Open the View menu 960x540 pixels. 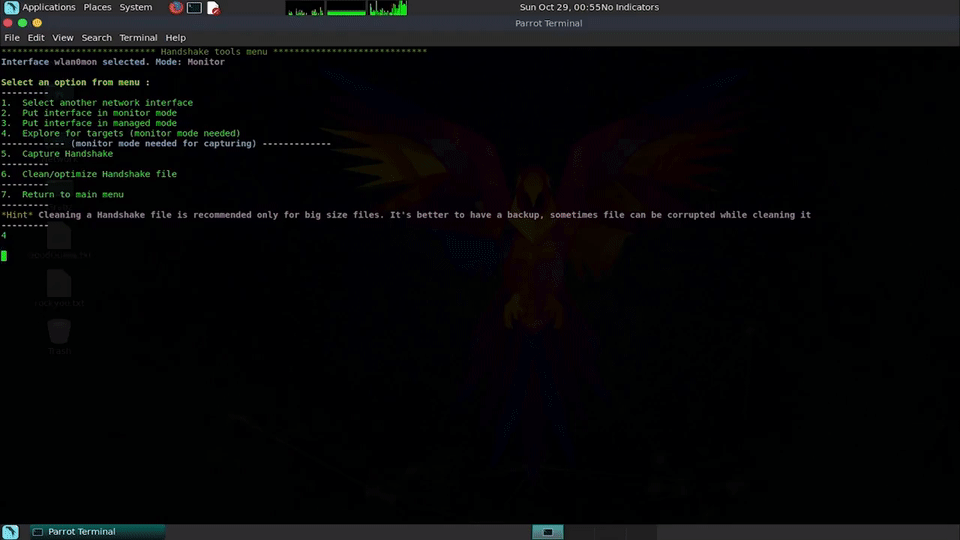tap(62, 37)
